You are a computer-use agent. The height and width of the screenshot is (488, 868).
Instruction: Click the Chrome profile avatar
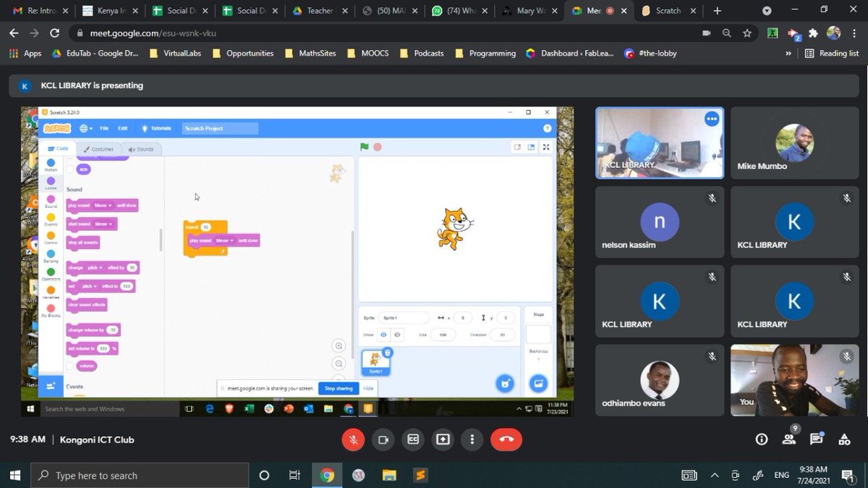point(833,33)
